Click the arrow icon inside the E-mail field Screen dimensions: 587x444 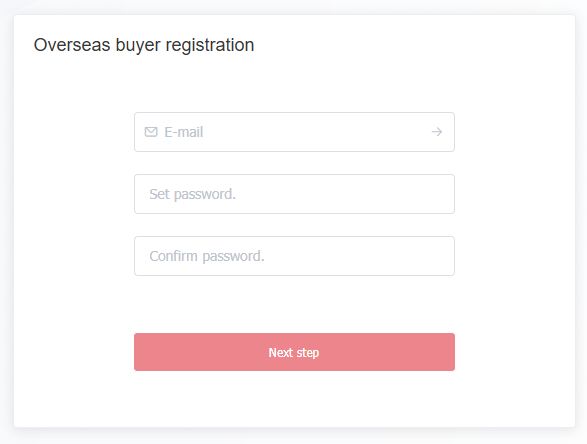pos(437,132)
